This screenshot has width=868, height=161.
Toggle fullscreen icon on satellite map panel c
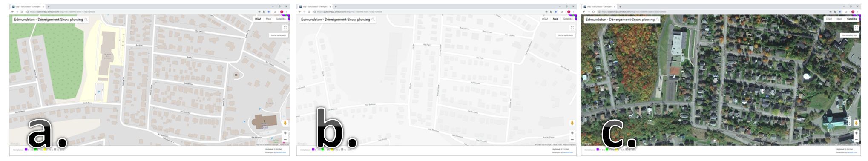857,28
